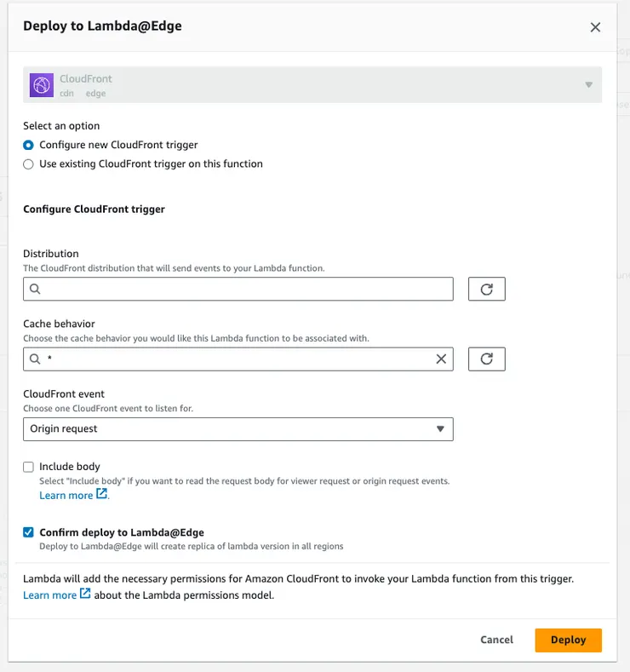630x672 pixels.
Task: Close the Deploy to Lambda@Edge dialog
Action: [595, 26]
